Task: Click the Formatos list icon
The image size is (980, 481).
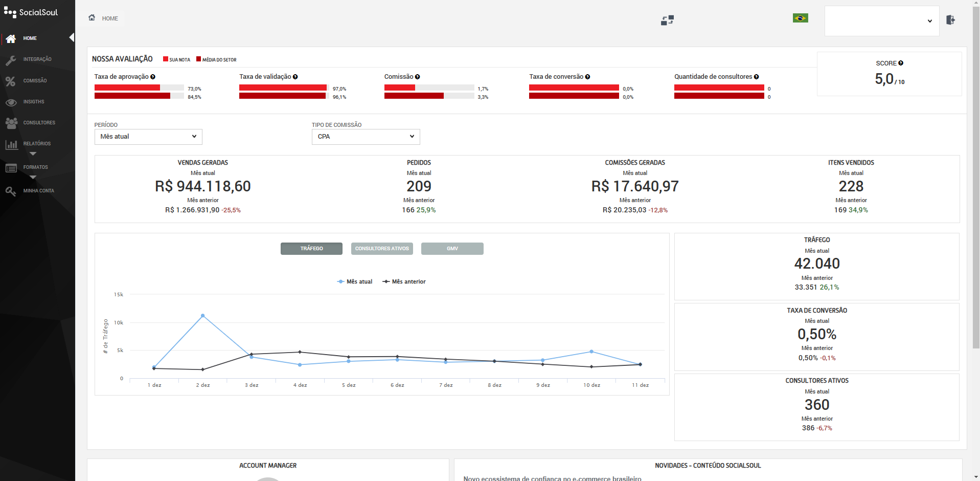Action: tap(11, 168)
